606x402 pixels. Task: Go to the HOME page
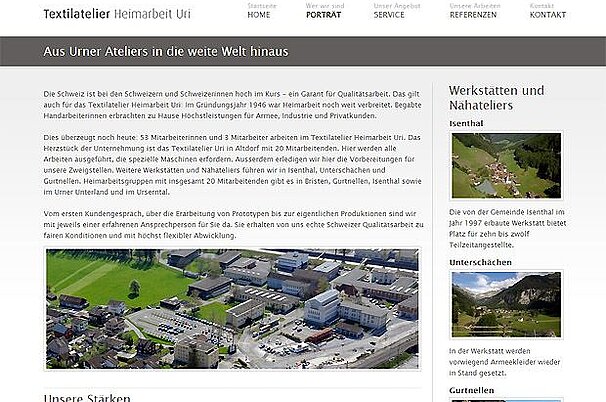click(x=258, y=15)
